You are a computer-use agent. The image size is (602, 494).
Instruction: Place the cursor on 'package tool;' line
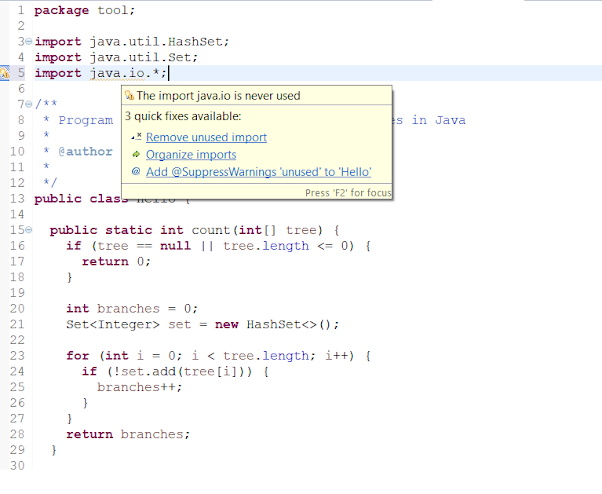pyautogui.click(x=85, y=10)
